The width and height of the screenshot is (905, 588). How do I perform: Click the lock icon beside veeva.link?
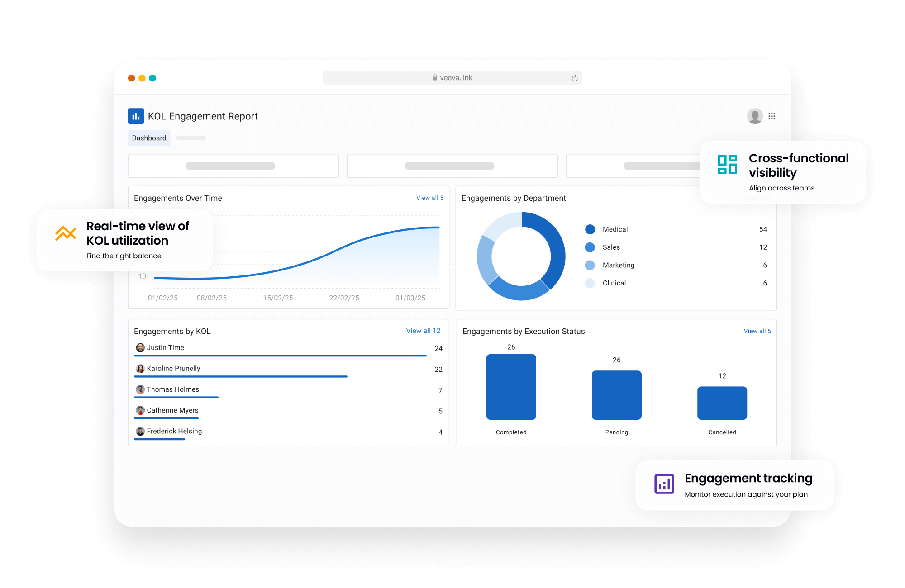435,78
